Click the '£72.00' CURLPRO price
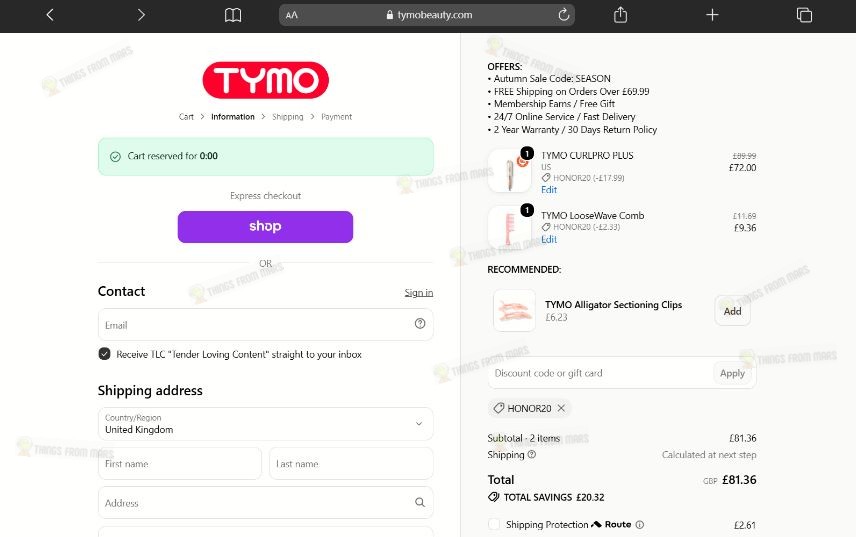Screen dimensions: 856x537 pyautogui.click(x=742, y=168)
